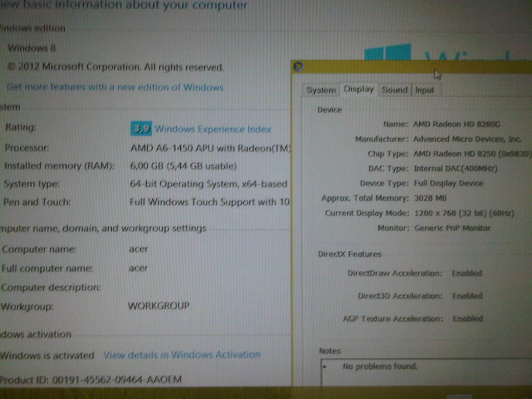Click the Product ID 00191-45562-09464-AAOEM text
This screenshot has width=532, height=399.
pyautogui.click(x=90, y=380)
